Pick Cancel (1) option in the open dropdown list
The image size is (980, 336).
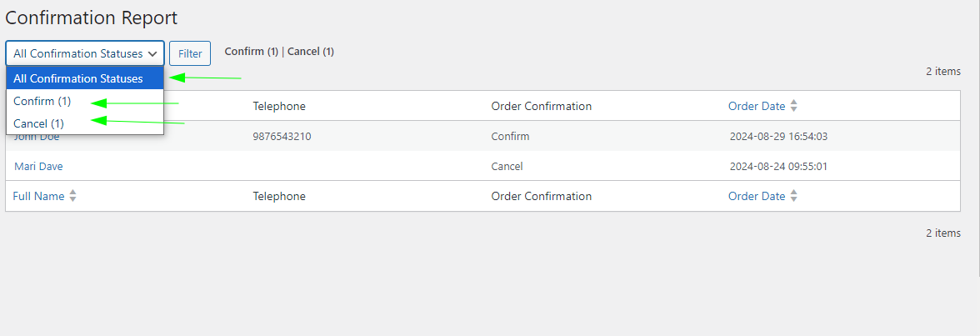[39, 123]
